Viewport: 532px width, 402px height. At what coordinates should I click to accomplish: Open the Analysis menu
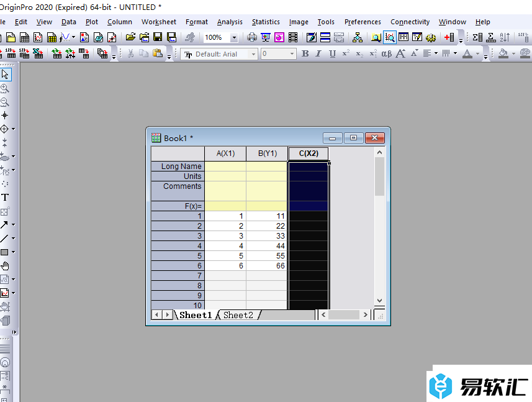click(x=230, y=22)
